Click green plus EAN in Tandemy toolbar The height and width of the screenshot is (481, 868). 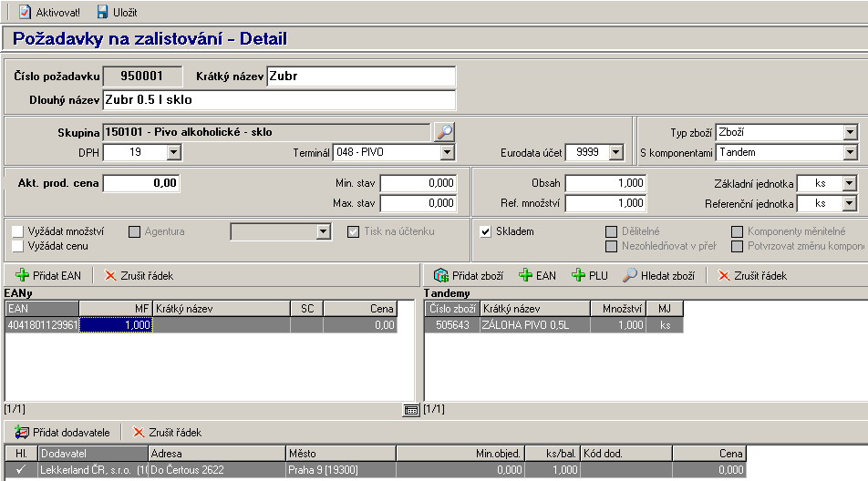(525, 275)
